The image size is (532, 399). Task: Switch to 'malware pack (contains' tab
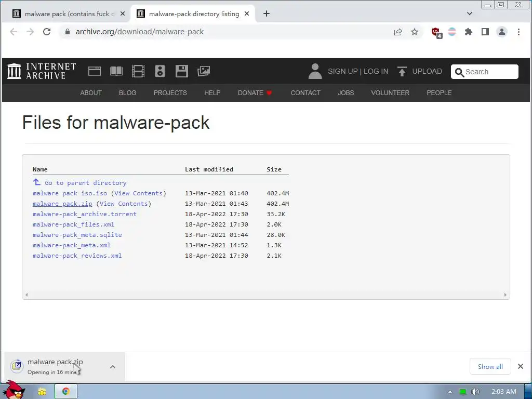tap(69, 14)
